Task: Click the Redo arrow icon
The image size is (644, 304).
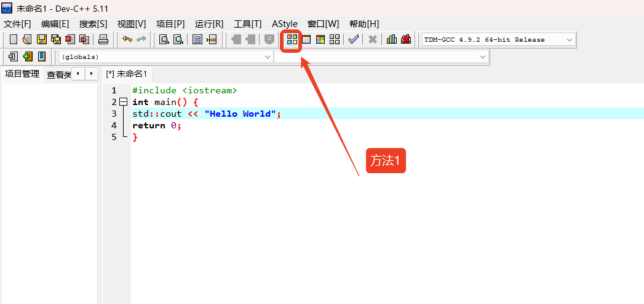Action: [x=141, y=39]
